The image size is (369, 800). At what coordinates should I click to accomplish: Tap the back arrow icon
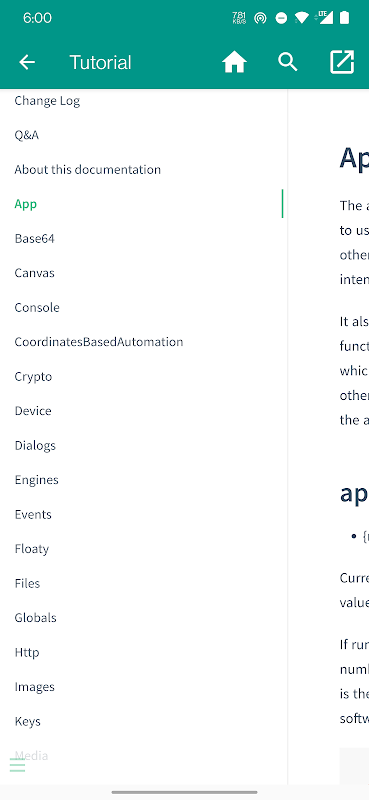click(x=27, y=62)
